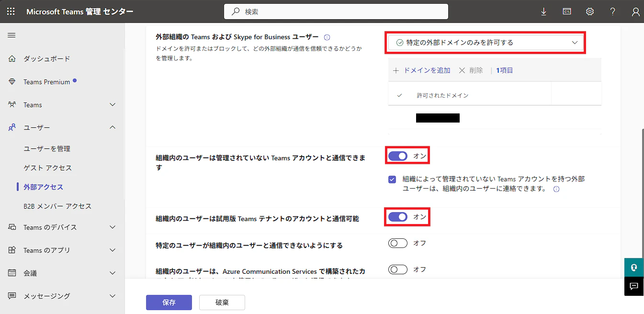Click the Teams people icon in sidebar

pyautogui.click(x=12, y=105)
